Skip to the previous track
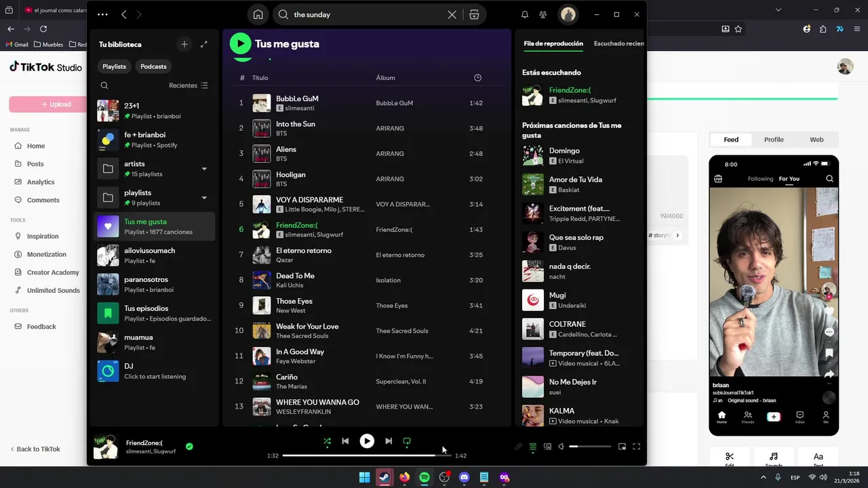 345,441
